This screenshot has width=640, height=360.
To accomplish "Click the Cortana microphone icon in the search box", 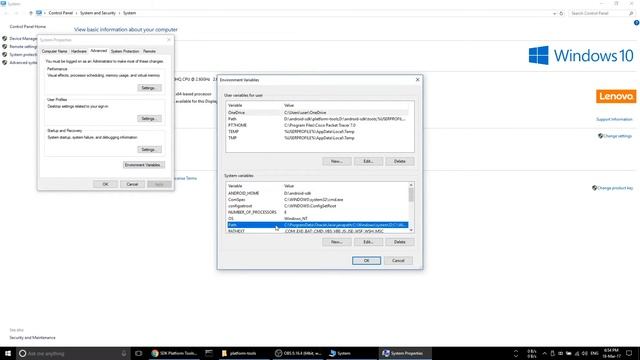I will [124, 353].
